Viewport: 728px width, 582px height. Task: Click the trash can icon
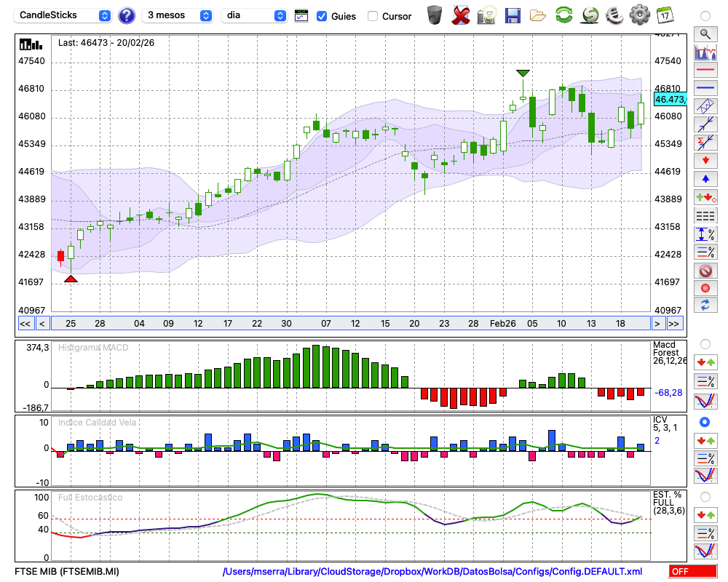tap(435, 15)
